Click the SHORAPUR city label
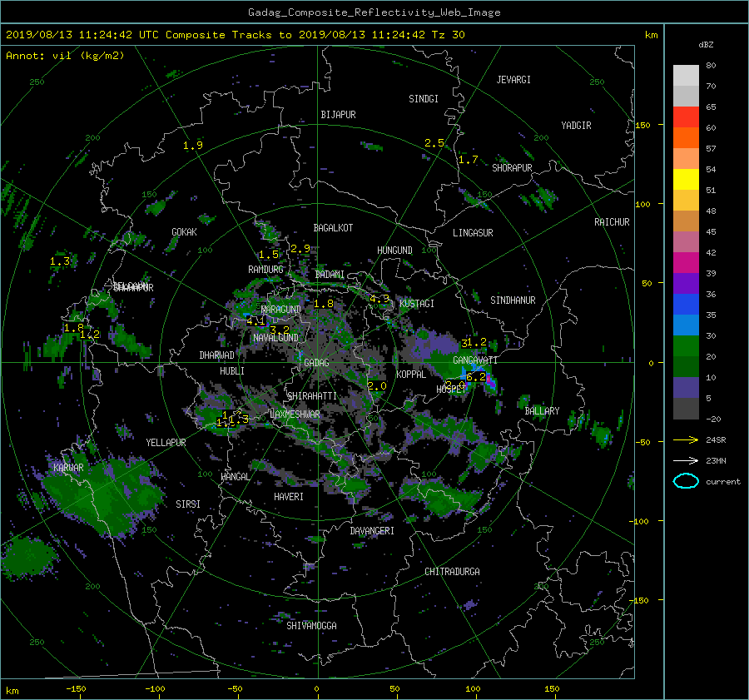This screenshot has width=749, height=700. coord(512,168)
